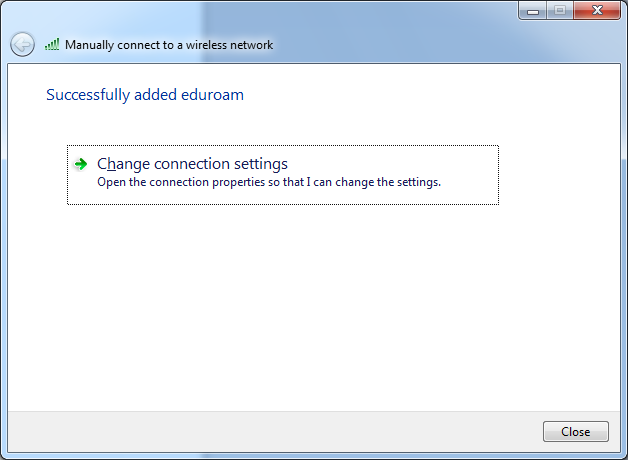628x460 pixels.
Task: Click the 'Open the connection properties' description text
Action: tap(268, 183)
